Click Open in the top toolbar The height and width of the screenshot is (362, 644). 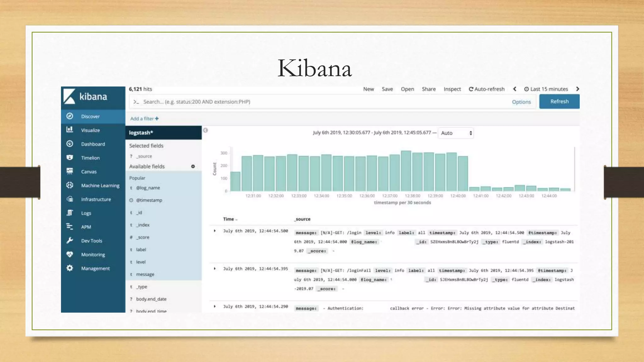click(408, 89)
